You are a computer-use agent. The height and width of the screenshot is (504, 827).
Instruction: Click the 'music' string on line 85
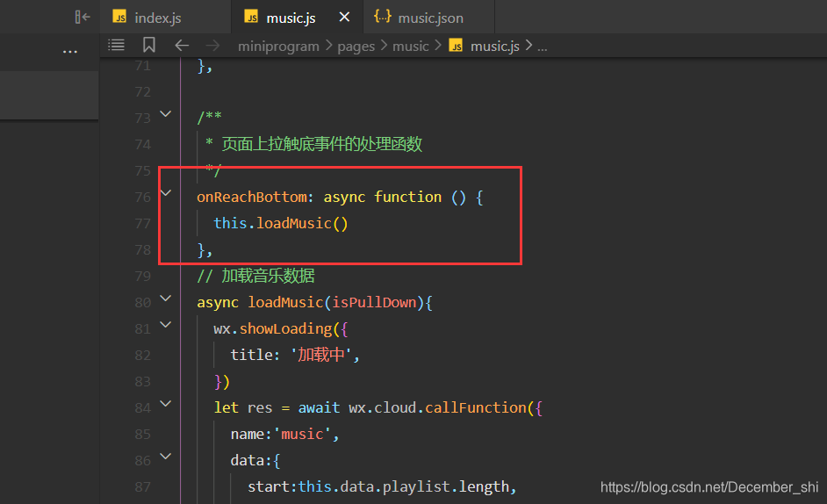pos(302,435)
